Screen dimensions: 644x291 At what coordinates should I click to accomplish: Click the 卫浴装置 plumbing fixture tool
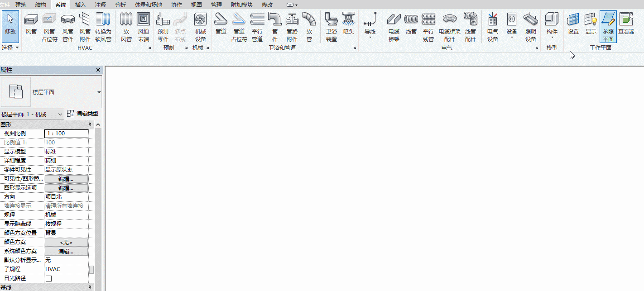[332, 26]
